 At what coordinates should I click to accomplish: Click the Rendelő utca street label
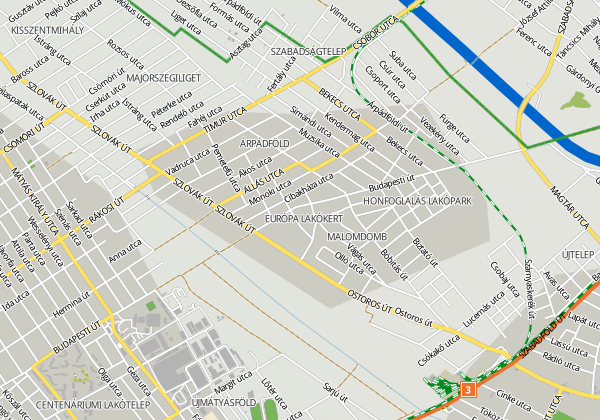coord(182,114)
